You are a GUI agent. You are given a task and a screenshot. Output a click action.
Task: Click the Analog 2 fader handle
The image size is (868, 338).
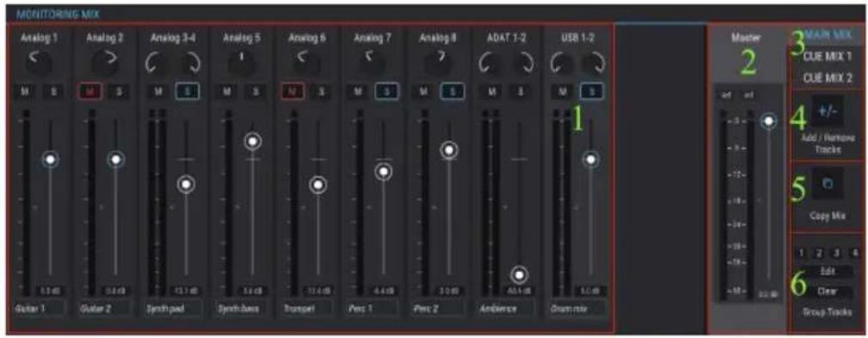click(115, 159)
